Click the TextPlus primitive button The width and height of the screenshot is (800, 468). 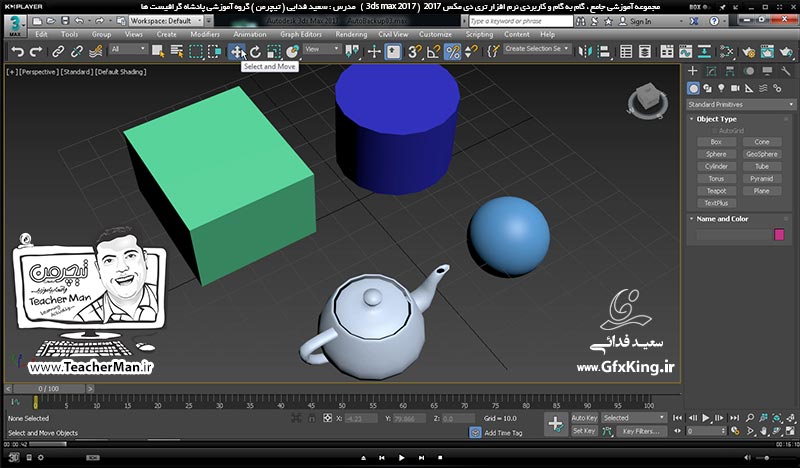[716, 203]
